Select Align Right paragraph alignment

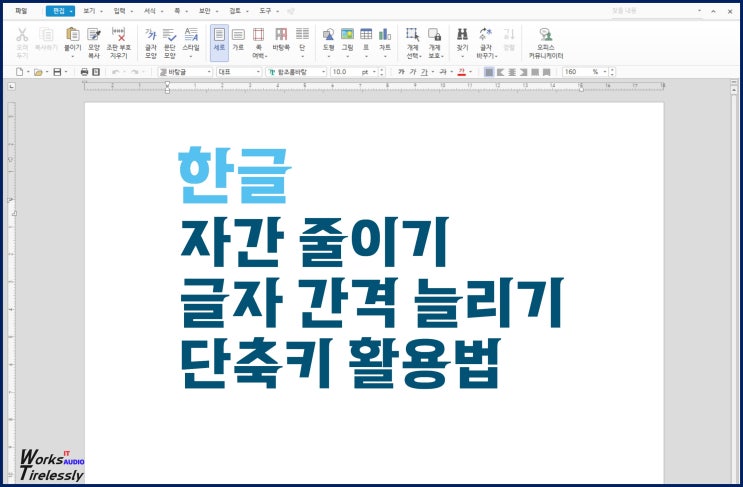click(523, 72)
